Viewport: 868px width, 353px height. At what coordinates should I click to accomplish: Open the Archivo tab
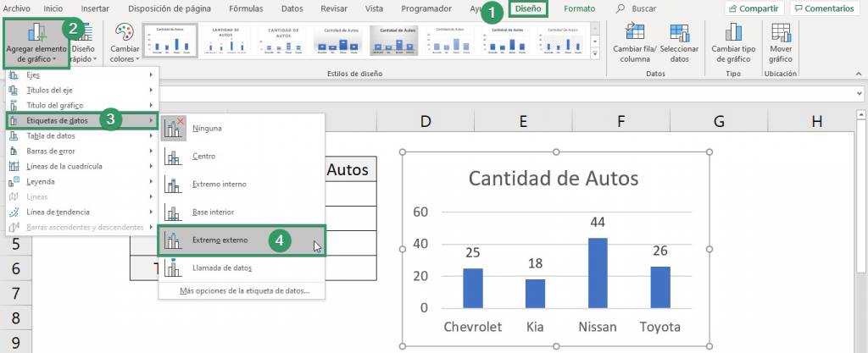coord(17,8)
